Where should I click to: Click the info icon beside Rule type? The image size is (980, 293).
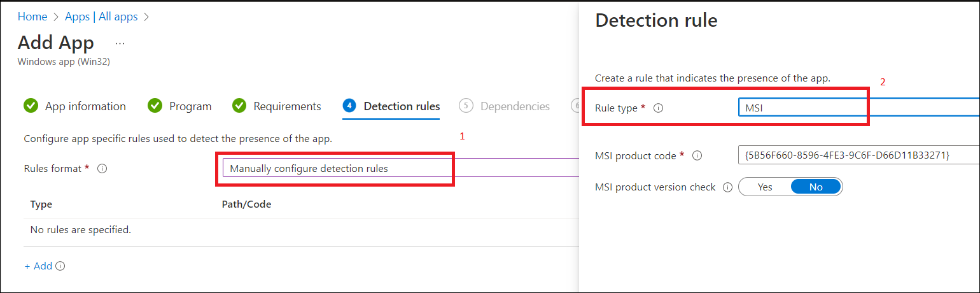[x=659, y=108]
